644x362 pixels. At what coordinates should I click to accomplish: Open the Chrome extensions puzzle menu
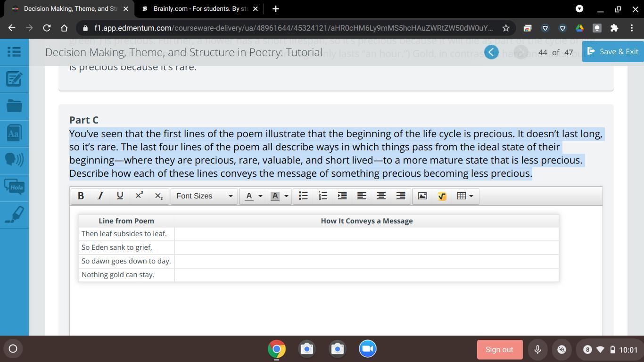614,28
